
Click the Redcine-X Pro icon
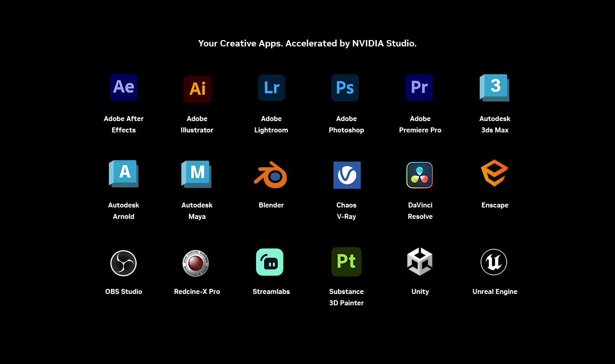pyautogui.click(x=195, y=263)
